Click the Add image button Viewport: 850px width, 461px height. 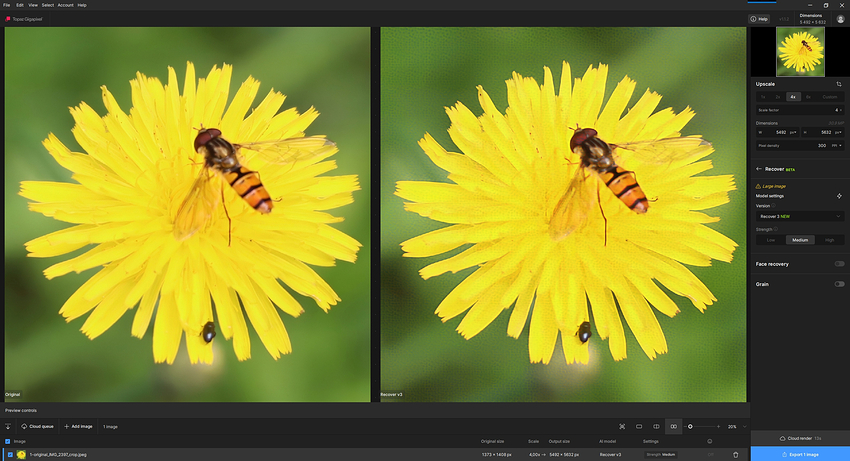tap(78, 426)
